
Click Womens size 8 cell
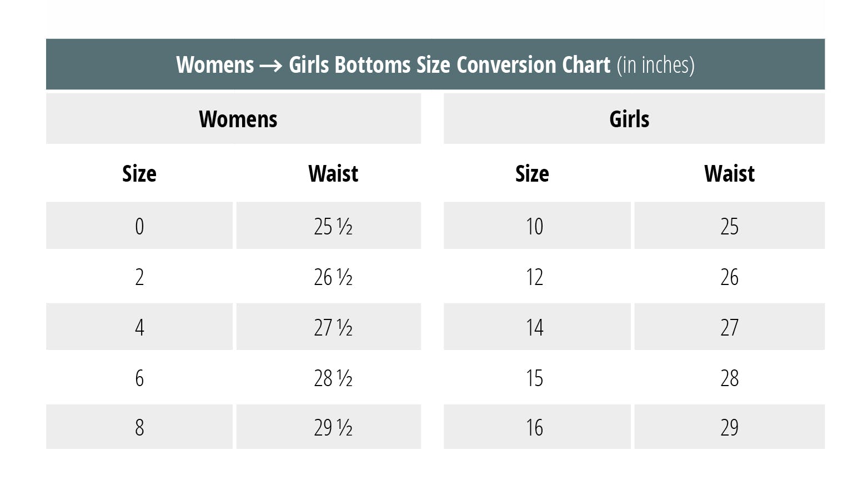(x=139, y=427)
